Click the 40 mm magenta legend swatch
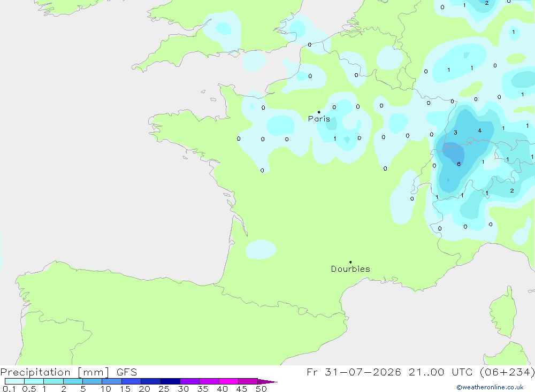 coord(228,381)
